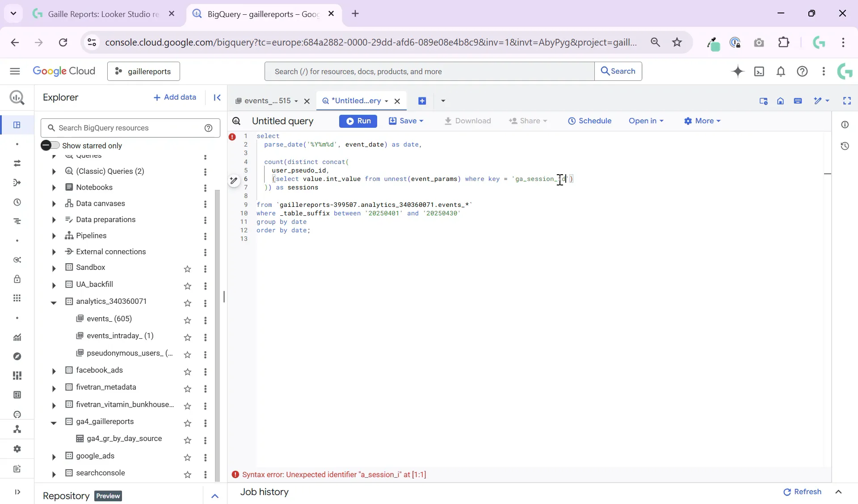Toggle Show starred only switch

tap(50, 145)
